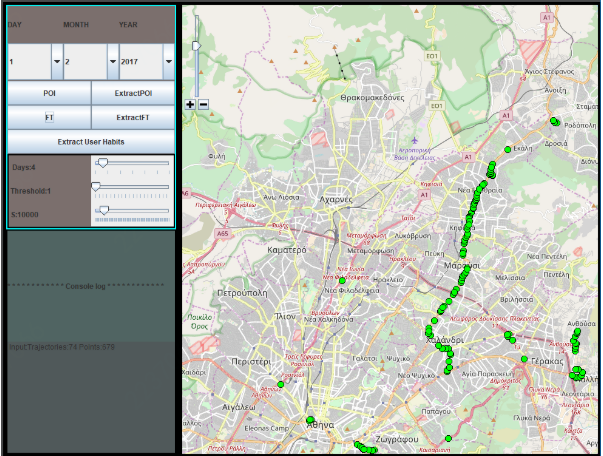This screenshot has width=603, height=456.
Task: Click the Threshold slider handle
Action: point(96,187)
